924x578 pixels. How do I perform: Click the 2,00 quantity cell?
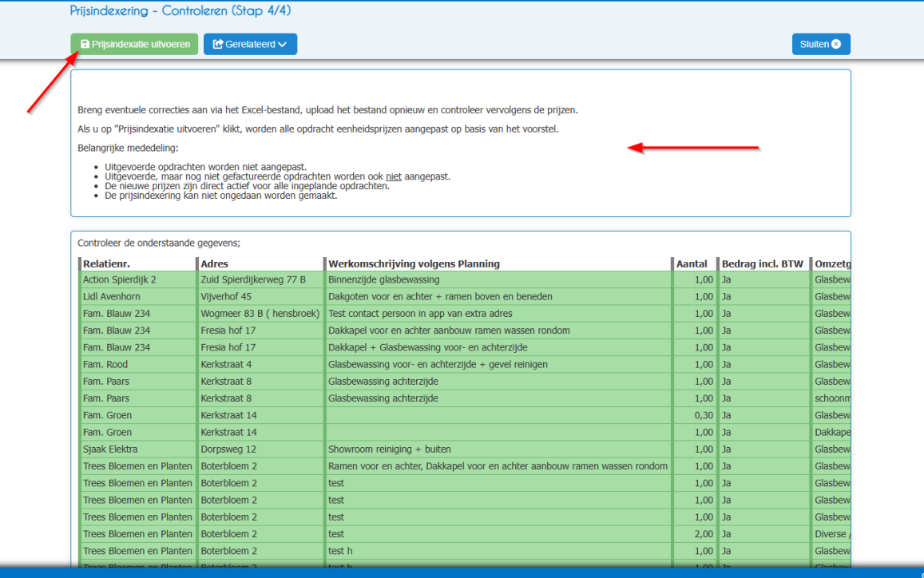point(694,534)
